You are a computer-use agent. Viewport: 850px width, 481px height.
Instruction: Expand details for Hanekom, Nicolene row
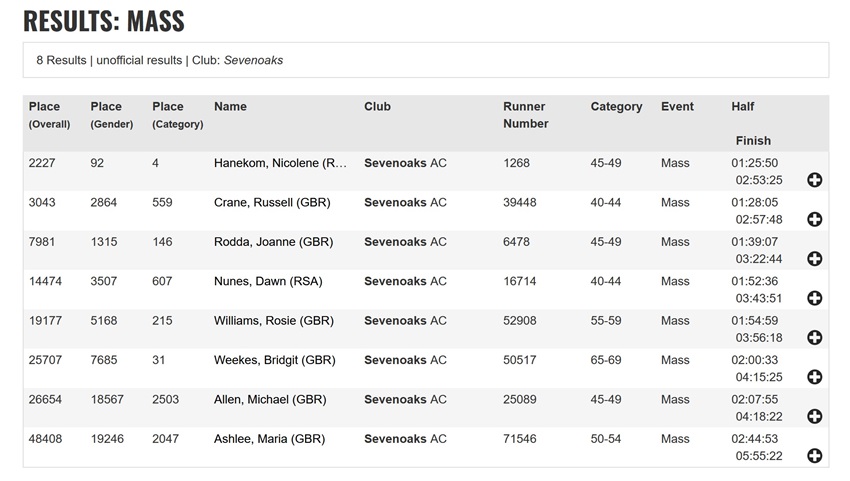point(814,180)
